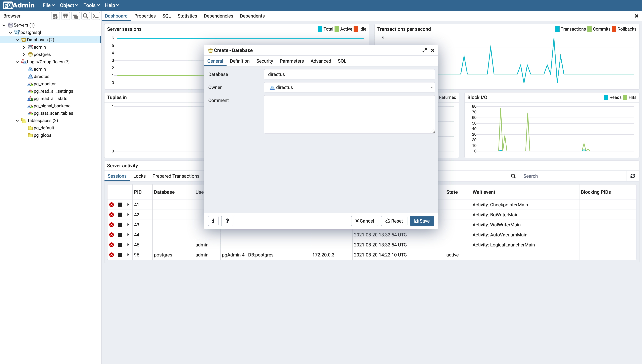Expand session details for PID 42
The width and height of the screenshot is (642, 364).
coord(128,215)
